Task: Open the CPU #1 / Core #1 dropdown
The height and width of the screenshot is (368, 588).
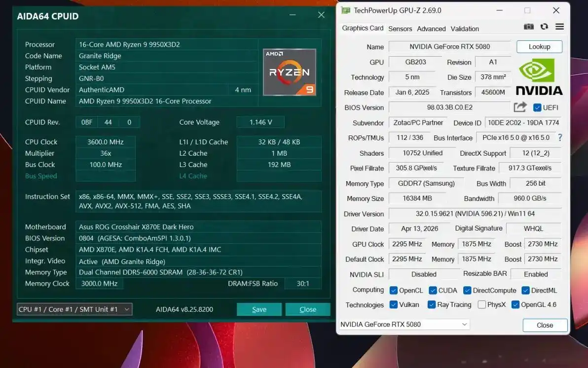Action: tap(74, 309)
